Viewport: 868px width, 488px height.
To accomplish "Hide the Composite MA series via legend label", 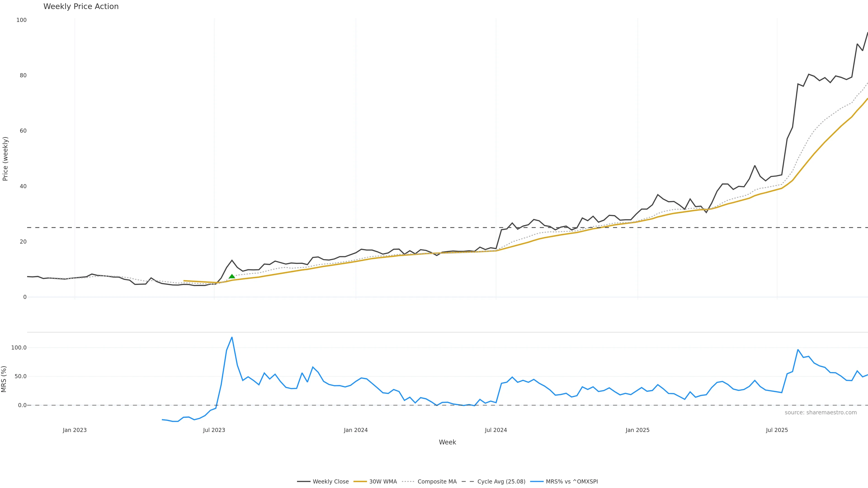I will tap(437, 482).
